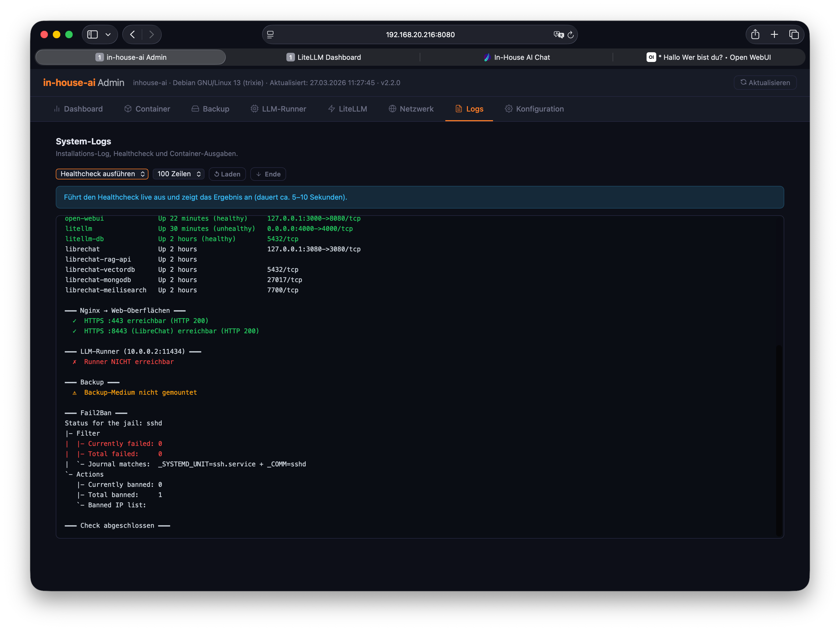840x631 pixels.
Task: Switch to the LiteLLM Dashboard tab
Action: coord(324,57)
